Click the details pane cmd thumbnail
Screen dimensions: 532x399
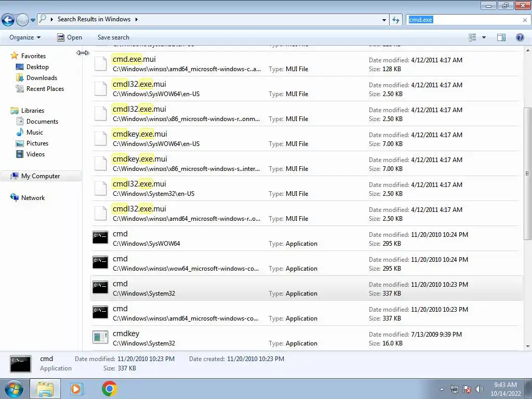(20, 364)
